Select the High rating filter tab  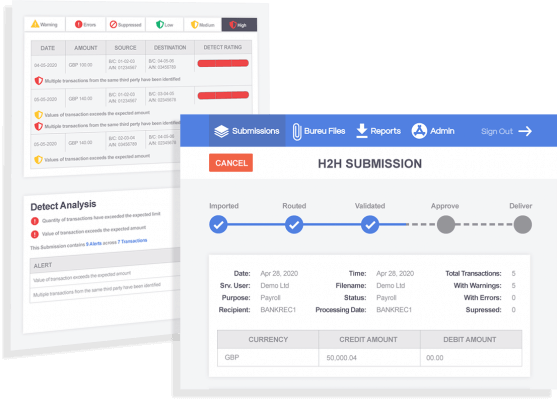pyautogui.click(x=239, y=25)
